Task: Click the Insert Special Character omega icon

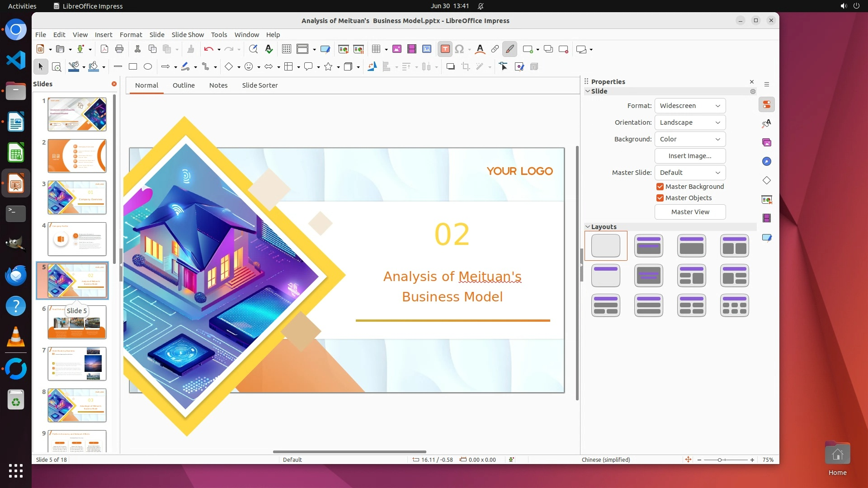Action: (x=459, y=49)
